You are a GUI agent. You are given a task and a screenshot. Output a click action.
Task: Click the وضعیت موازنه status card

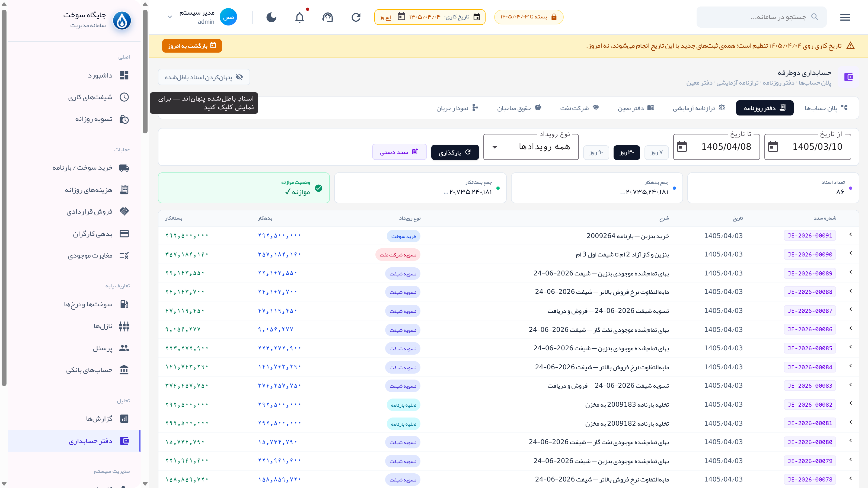[244, 188]
